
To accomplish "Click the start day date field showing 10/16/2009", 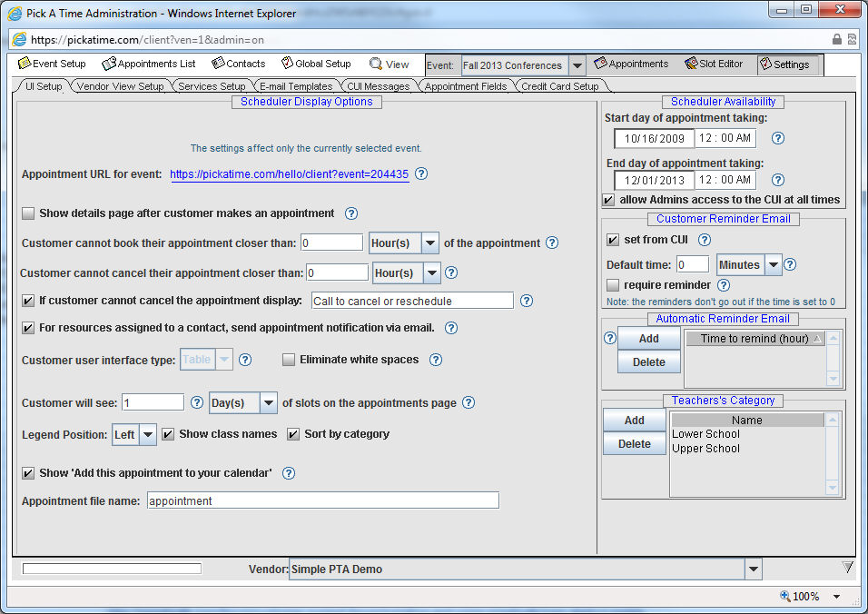I will pyautogui.click(x=655, y=138).
